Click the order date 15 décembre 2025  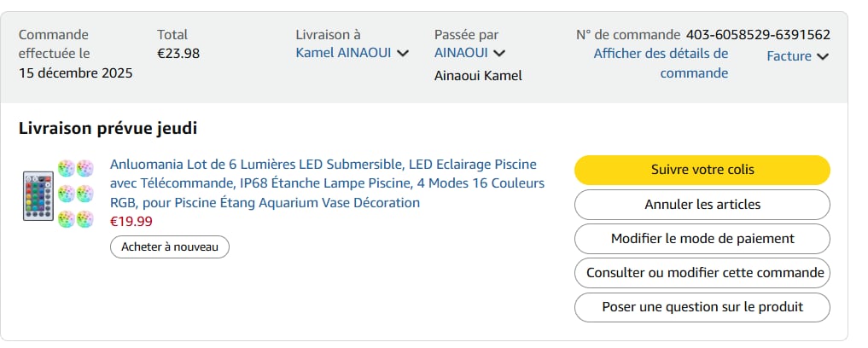click(75, 72)
